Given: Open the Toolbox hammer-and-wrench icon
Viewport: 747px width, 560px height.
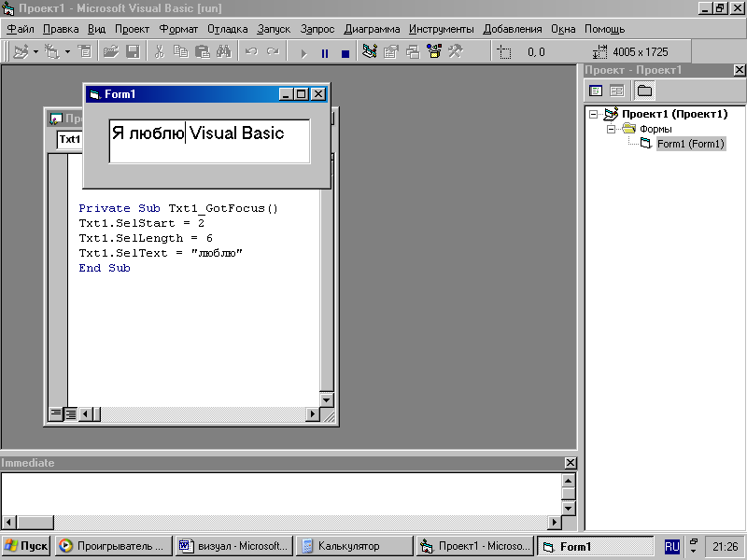Looking at the screenshot, I should click(x=456, y=51).
